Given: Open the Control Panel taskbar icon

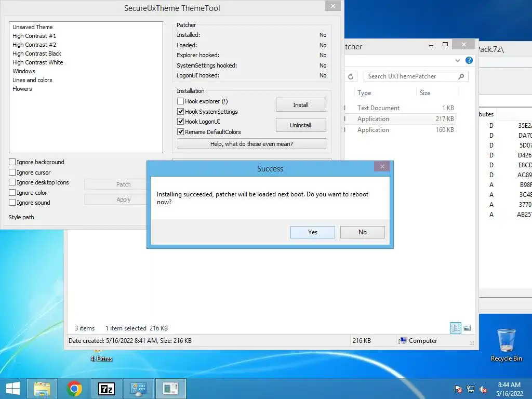Looking at the screenshot, I should pos(138,389).
